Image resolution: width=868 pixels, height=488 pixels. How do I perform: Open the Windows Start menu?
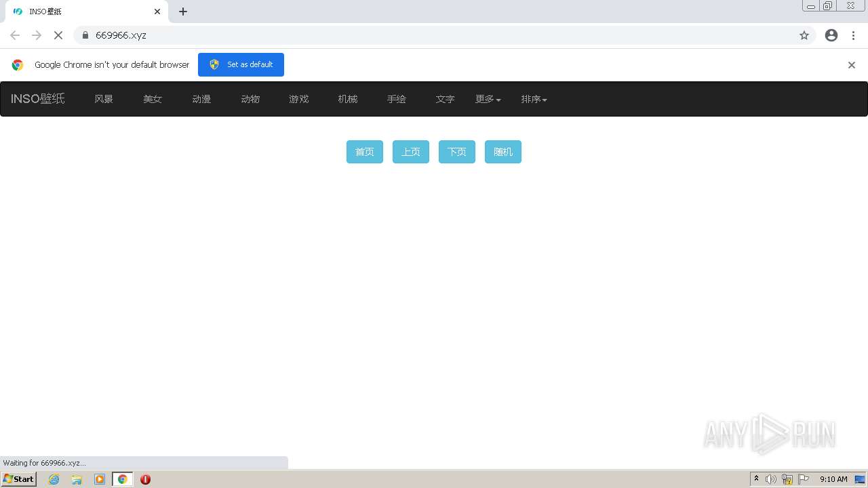pos(19,479)
